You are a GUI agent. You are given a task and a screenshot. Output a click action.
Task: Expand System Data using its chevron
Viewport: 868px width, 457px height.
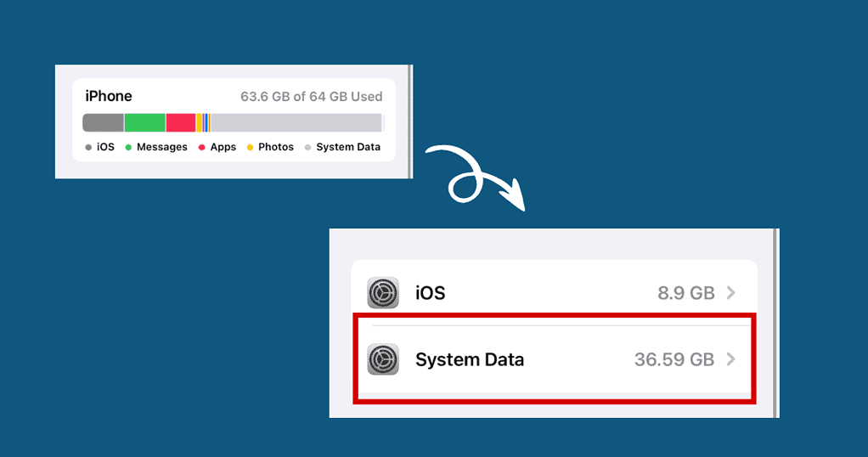tap(730, 359)
